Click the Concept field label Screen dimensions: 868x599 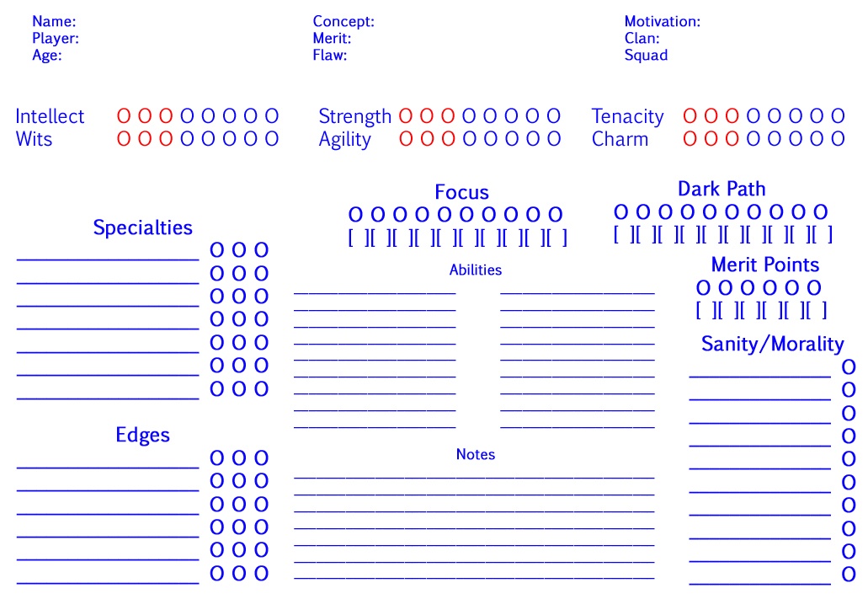(343, 22)
